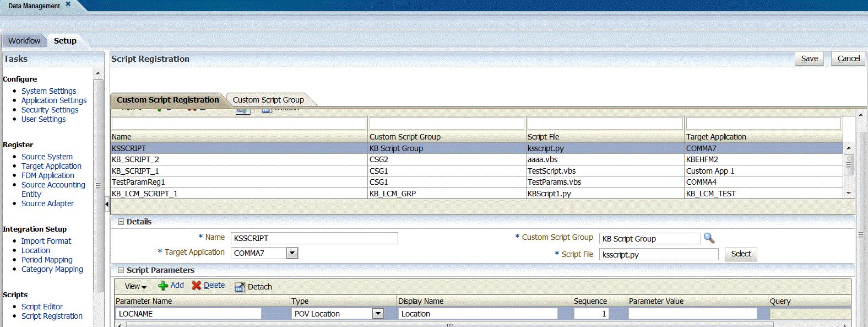Collapse the Details section
This screenshot has width=868, height=327.
(121, 222)
